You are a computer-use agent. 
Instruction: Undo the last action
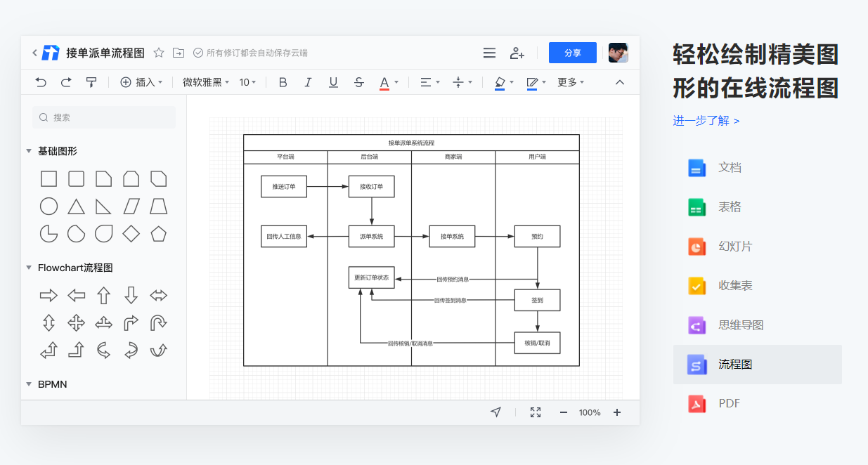(x=40, y=82)
